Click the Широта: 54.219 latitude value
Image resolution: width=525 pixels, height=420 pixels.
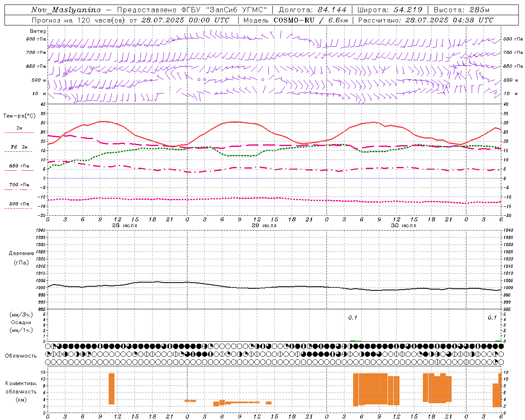(390, 10)
